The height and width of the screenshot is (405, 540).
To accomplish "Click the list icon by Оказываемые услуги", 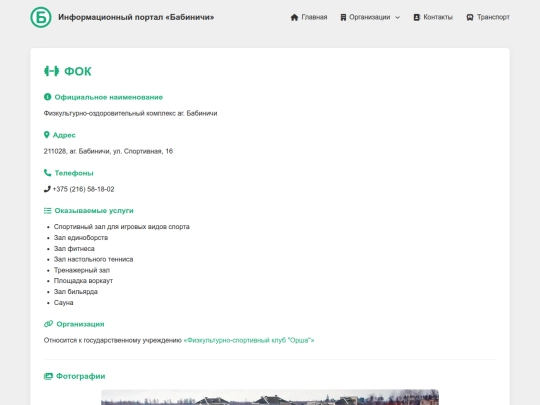I will [x=48, y=210].
